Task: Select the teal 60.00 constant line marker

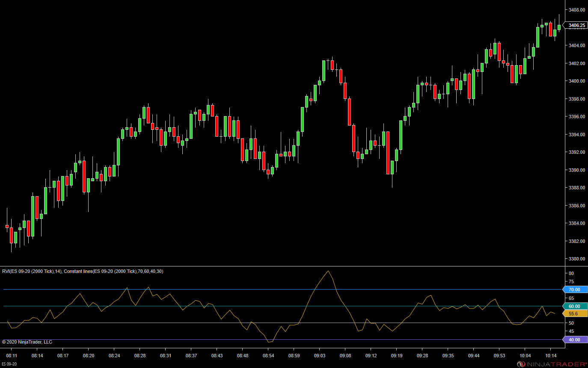Action: [574, 306]
